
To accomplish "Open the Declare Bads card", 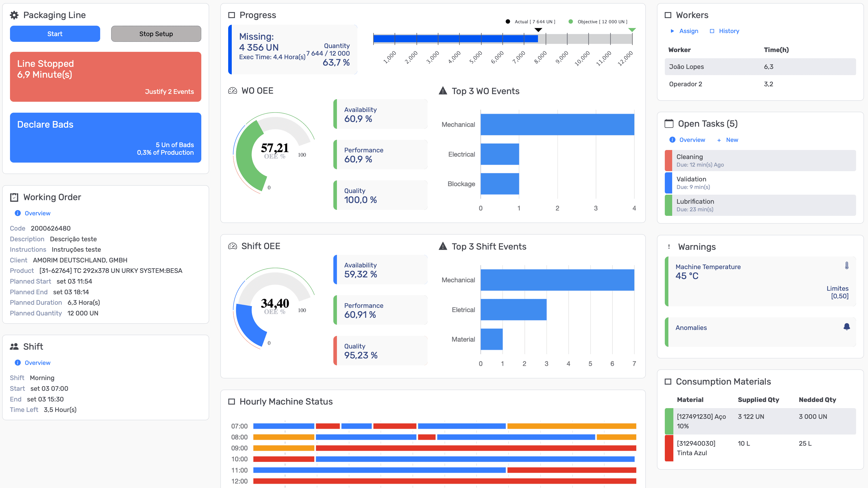I will click(105, 138).
